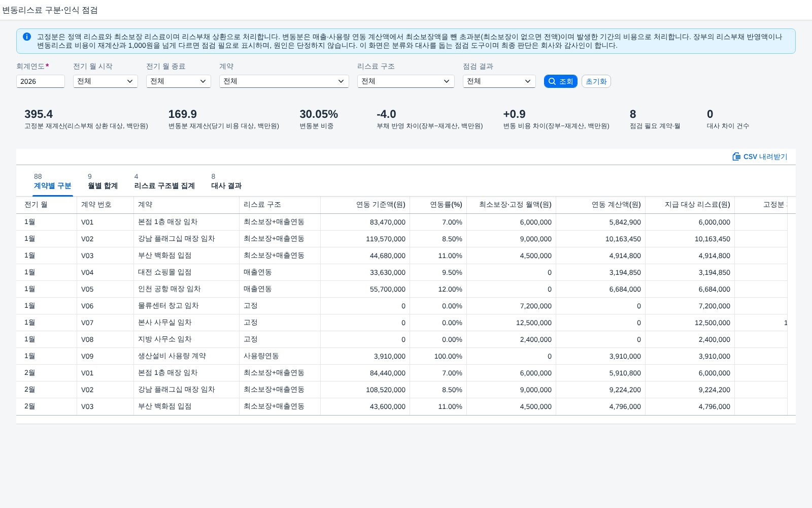Click the 대사 차이 건수 KPI label
Image resolution: width=812 pixels, height=508 pixels.
point(728,126)
